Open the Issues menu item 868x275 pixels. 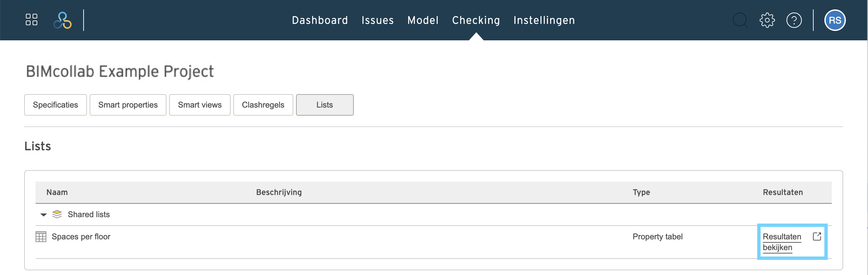click(x=377, y=20)
